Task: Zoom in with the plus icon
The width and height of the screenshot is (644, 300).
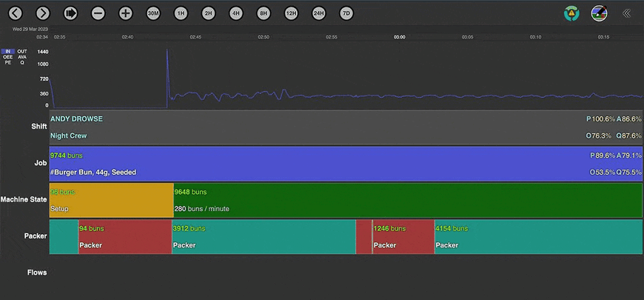Action: (125, 13)
